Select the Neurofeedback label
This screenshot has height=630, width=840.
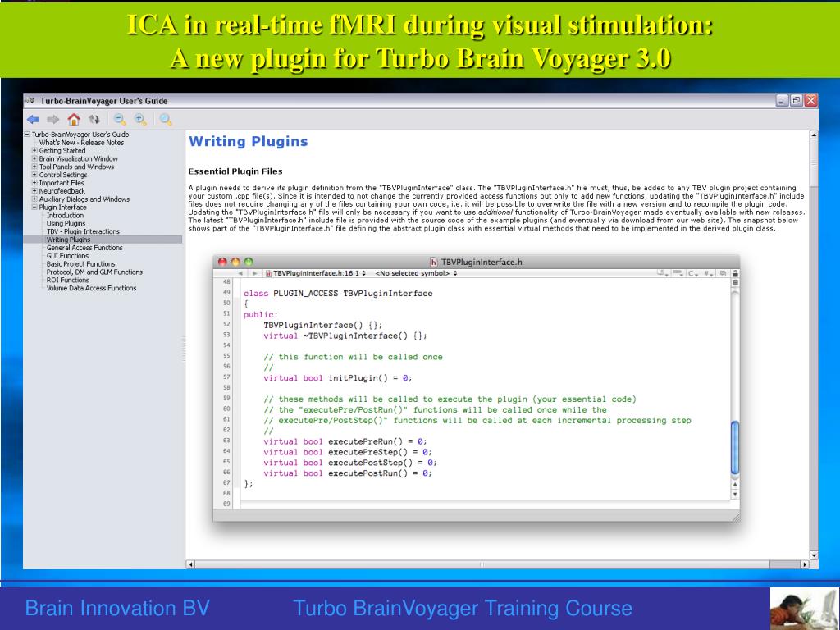[62, 190]
